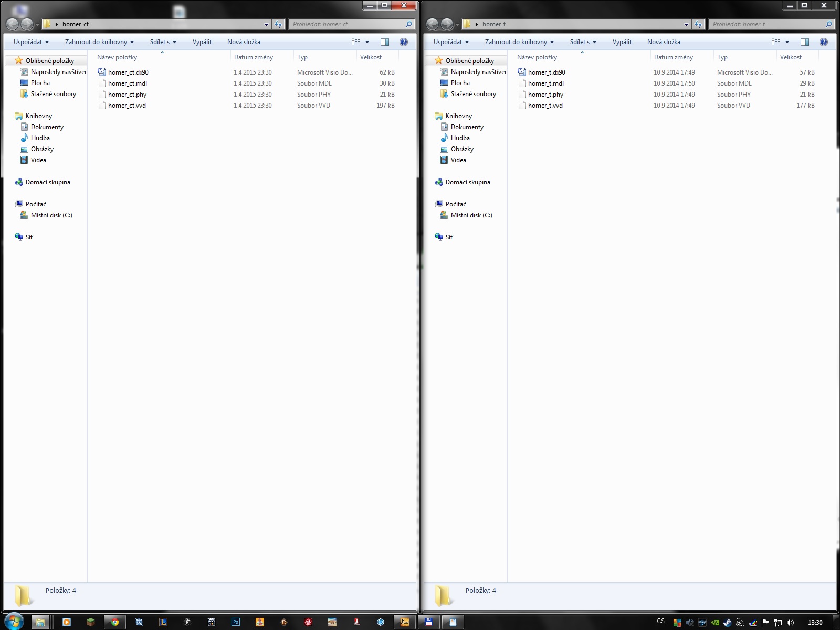The height and width of the screenshot is (630, 840).
Task: Open Google Chrome from taskbar
Action: click(114, 622)
